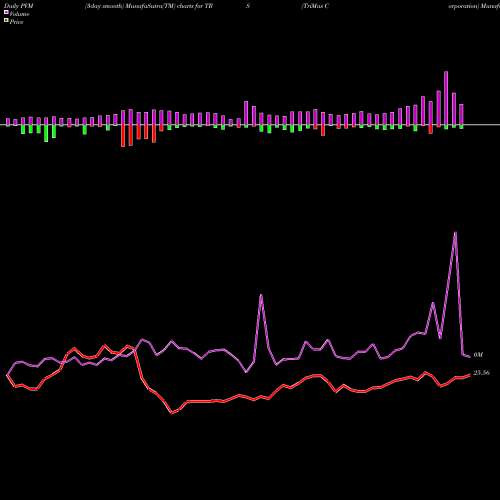Click the '0M' volume line end label

[478, 355]
